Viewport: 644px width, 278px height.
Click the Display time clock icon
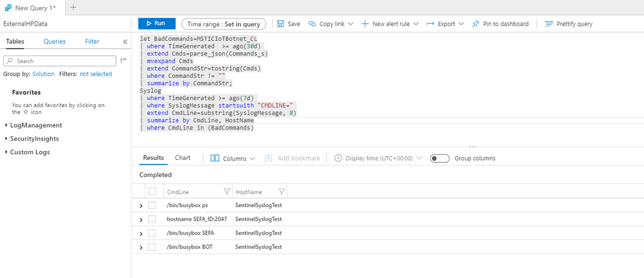coord(338,158)
